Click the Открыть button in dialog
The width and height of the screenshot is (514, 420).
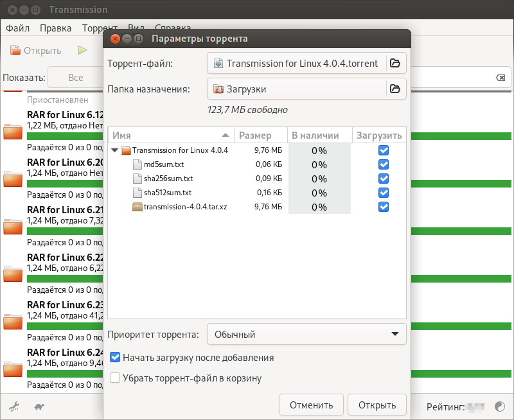[x=377, y=405]
